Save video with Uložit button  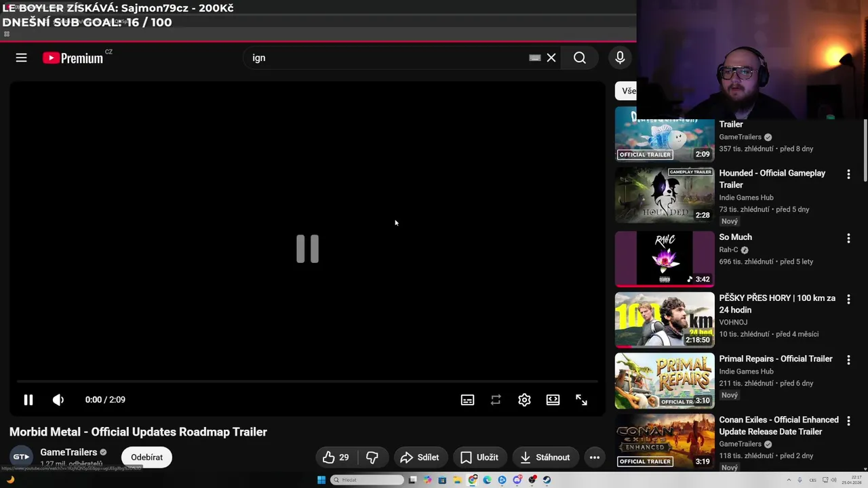(x=479, y=457)
